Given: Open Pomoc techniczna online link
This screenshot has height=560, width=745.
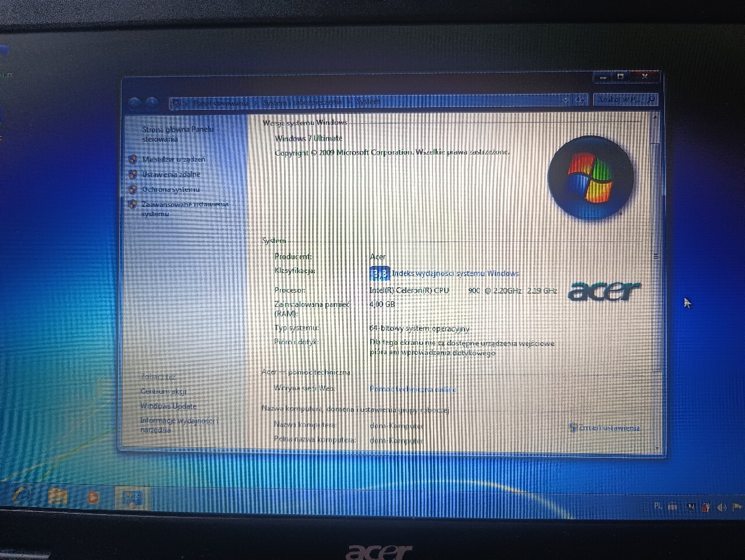Looking at the screenshot, I should coord(413,389).
